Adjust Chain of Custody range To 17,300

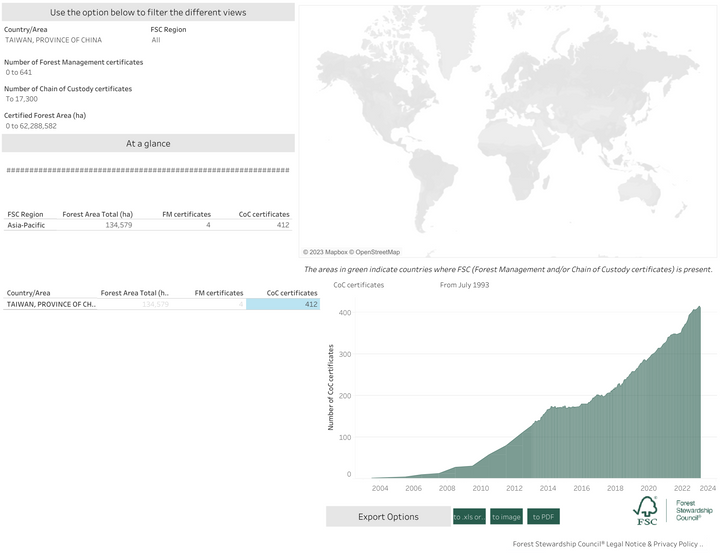pyautogui.click(x=22, y=99)
